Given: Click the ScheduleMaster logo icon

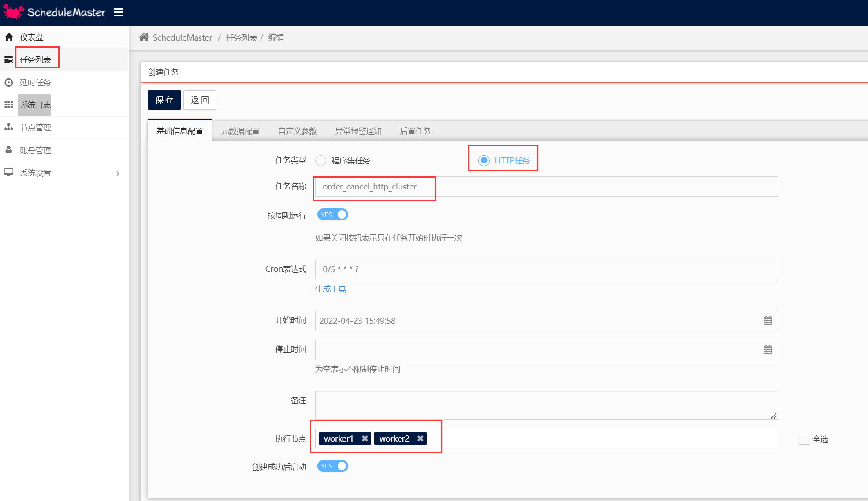Looking at the screenshot, I should coord(13,12).
